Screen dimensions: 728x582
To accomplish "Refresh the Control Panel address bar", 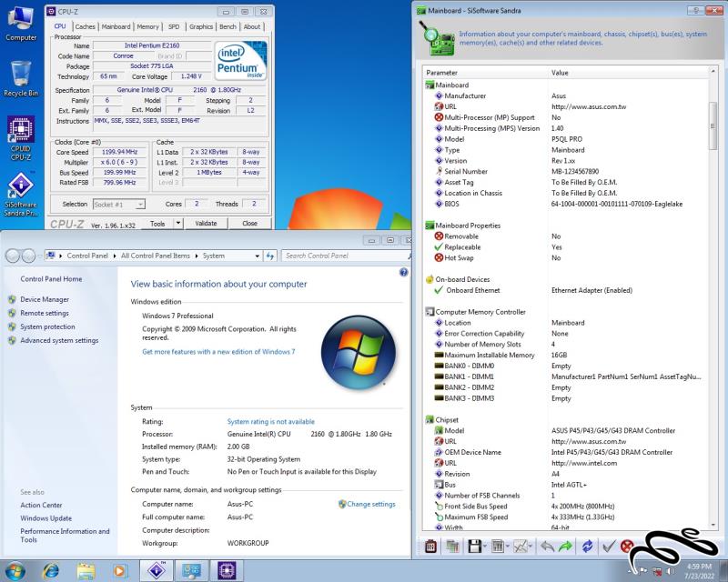I will click(269, 256).
